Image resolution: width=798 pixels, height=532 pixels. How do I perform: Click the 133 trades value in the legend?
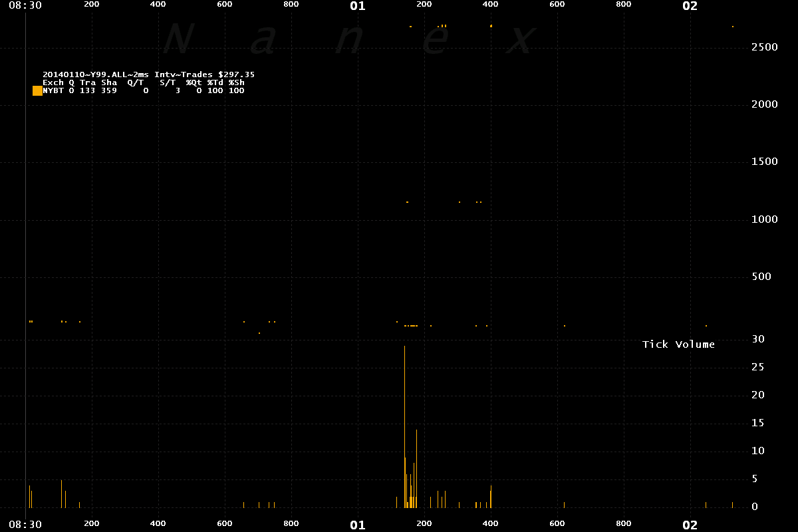pos(88,90)
